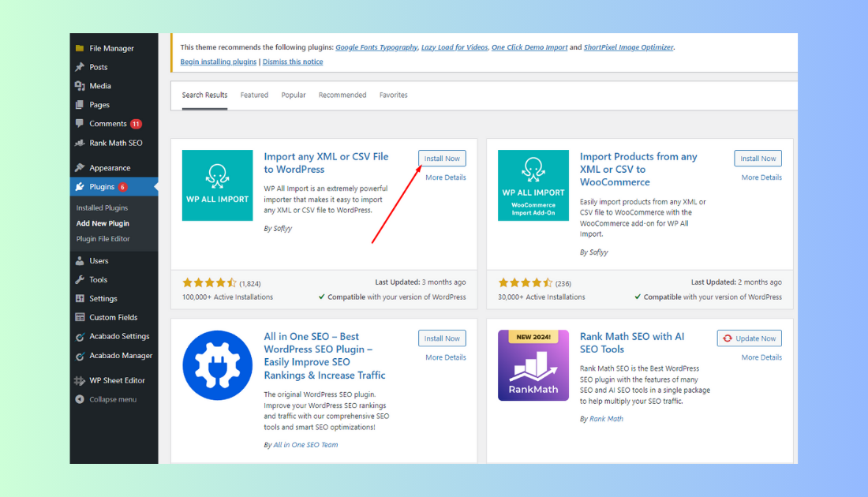Click the plugins update badge 6

click(x=122, y=187)
